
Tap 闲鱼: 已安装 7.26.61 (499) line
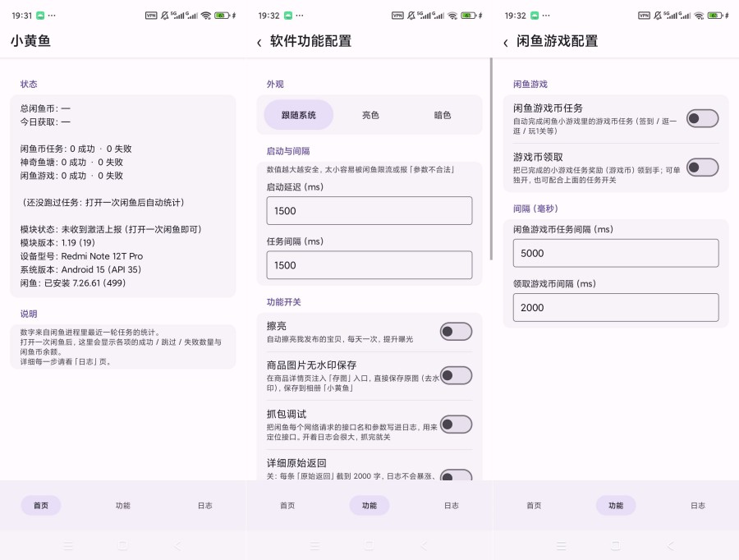72,282
